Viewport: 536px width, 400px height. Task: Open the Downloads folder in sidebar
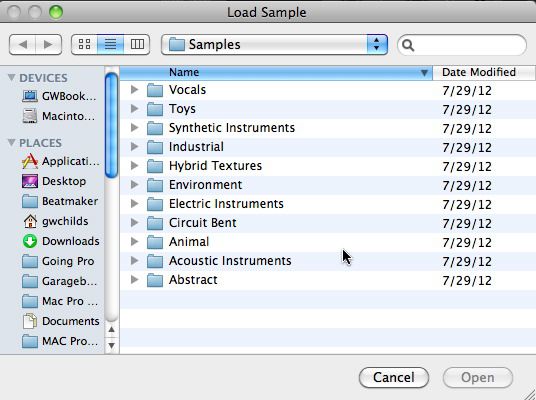(x=61, y=241)
